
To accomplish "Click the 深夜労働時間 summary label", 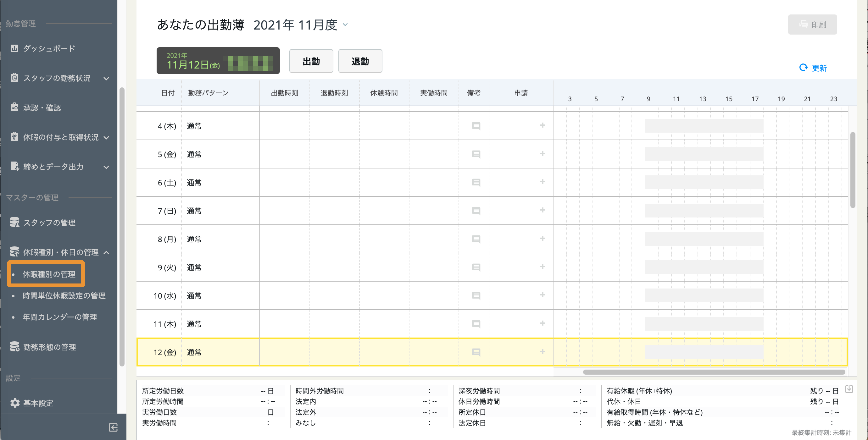I will [479, 391].
